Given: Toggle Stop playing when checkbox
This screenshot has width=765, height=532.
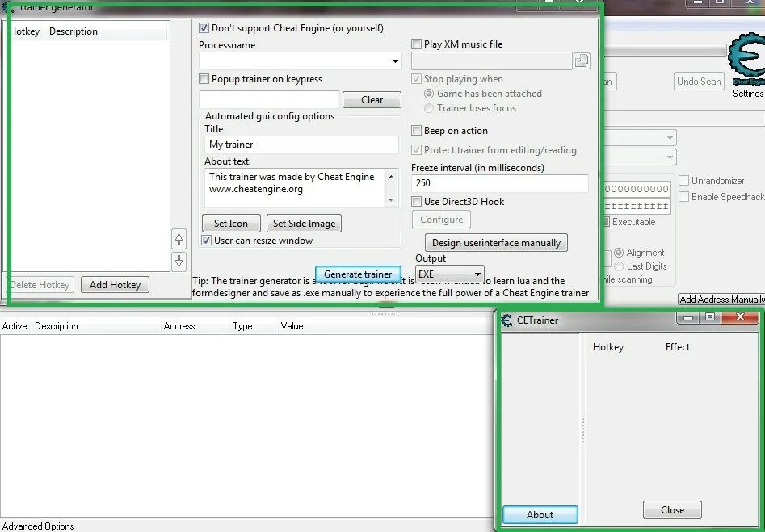Looking at the screenshot, I should coord(416,79).
